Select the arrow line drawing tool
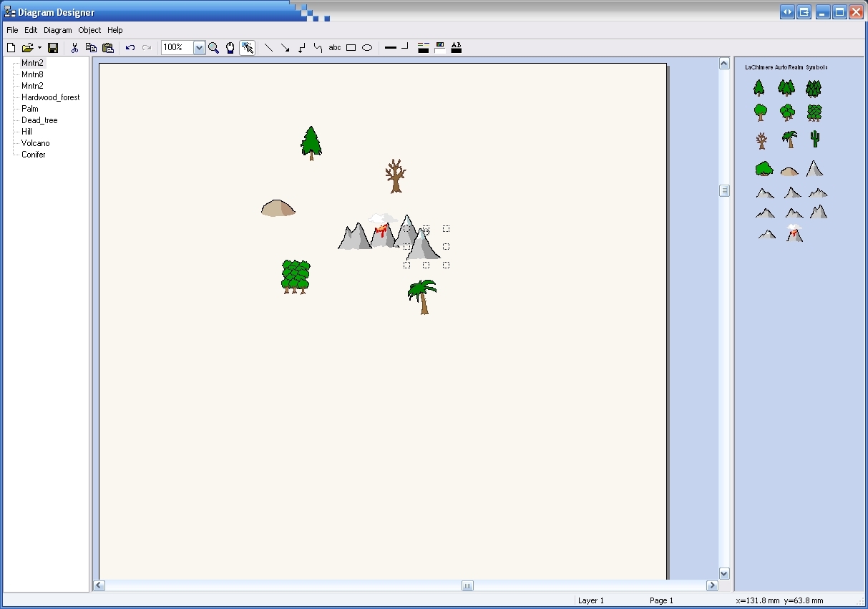This screenshot has height=609, width=868. click(x=285, y=48)
